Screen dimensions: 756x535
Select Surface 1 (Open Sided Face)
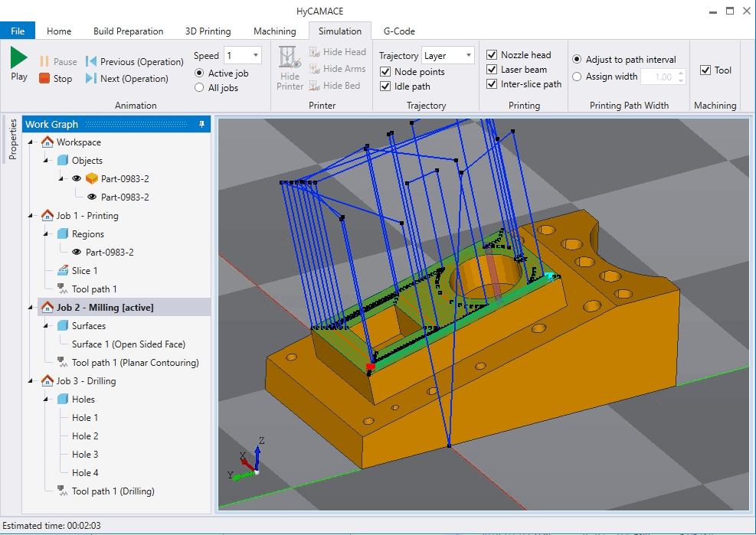tap(128, 344)
